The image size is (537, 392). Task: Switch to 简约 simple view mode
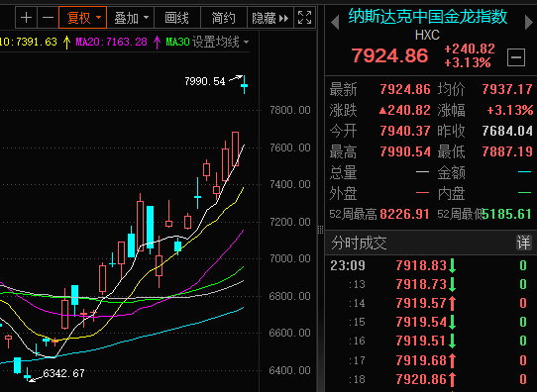[224, 18]
